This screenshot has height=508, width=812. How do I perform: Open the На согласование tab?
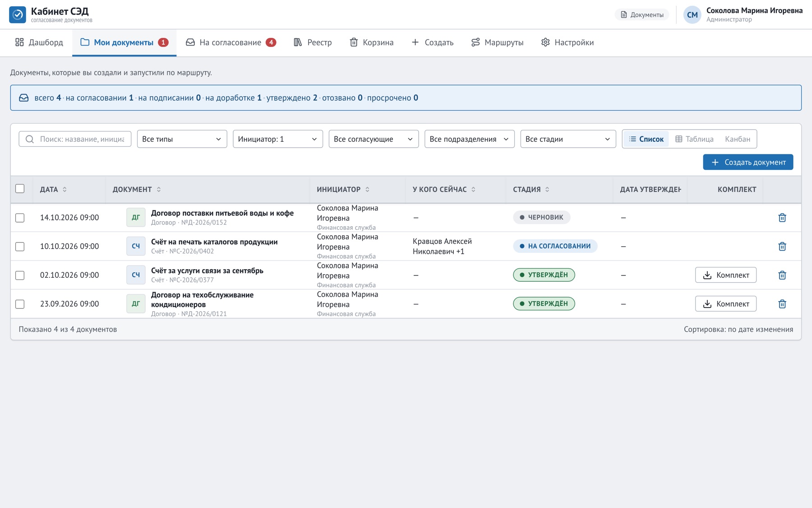231,42
